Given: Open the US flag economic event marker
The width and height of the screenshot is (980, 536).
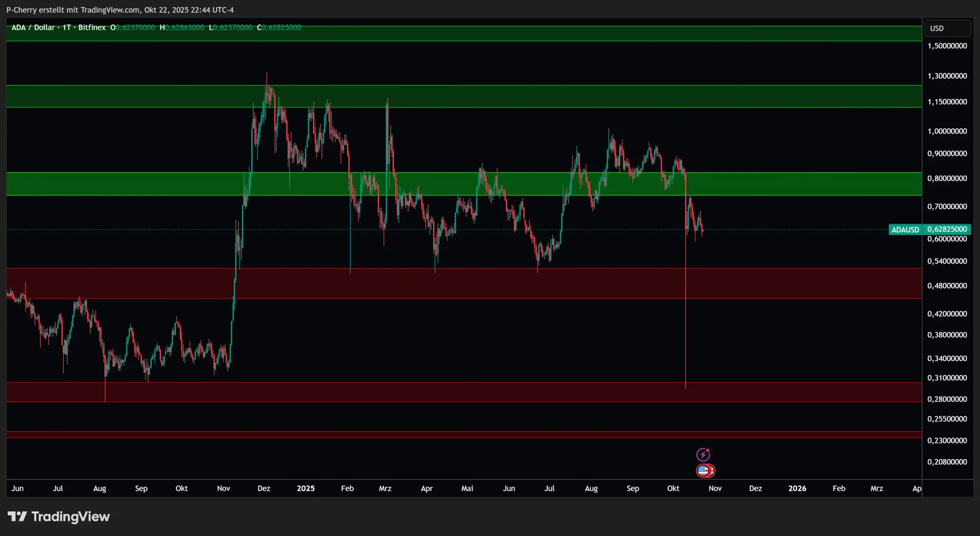Looking at the screenshot, I should click(x=704, y=471).
